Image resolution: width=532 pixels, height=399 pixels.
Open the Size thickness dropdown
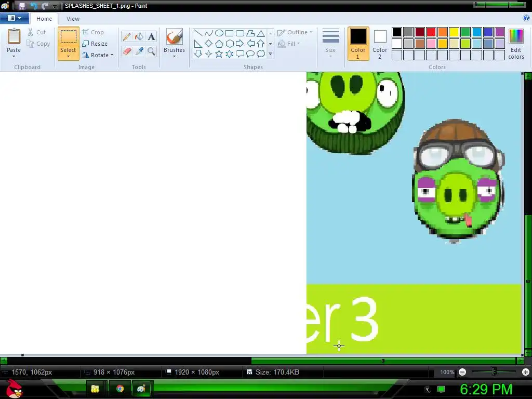330,43
